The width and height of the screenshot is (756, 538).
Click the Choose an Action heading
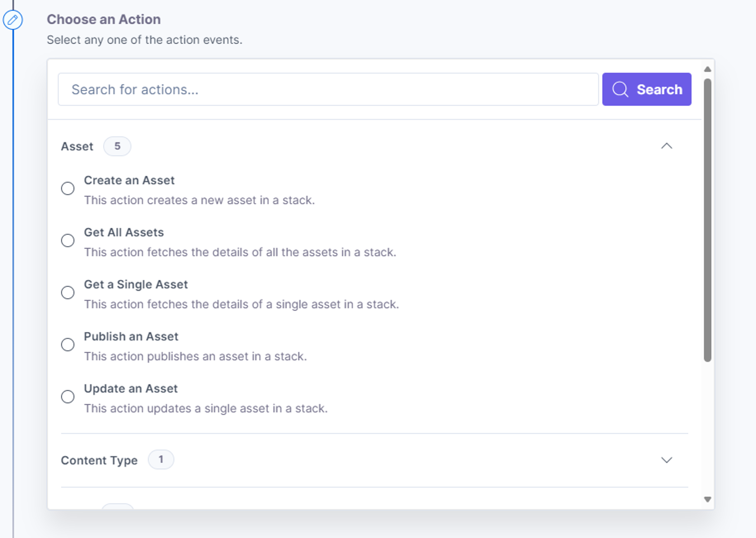[x=104, y=19]
